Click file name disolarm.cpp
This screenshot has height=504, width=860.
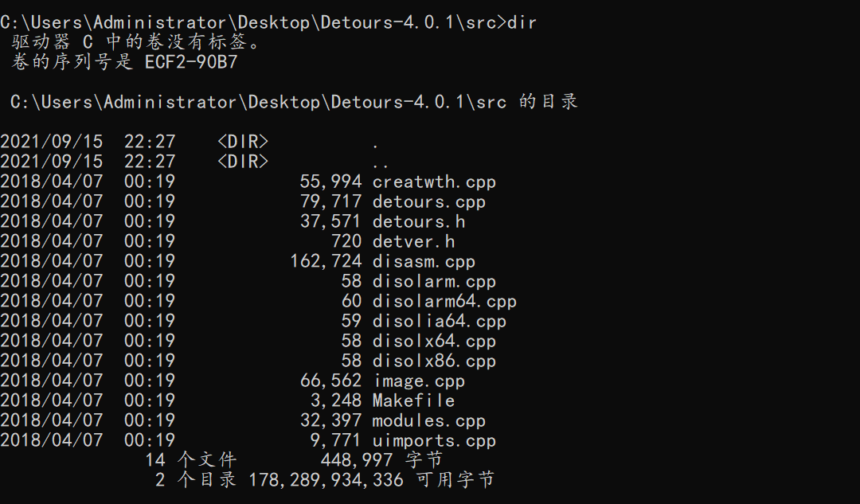434,281
